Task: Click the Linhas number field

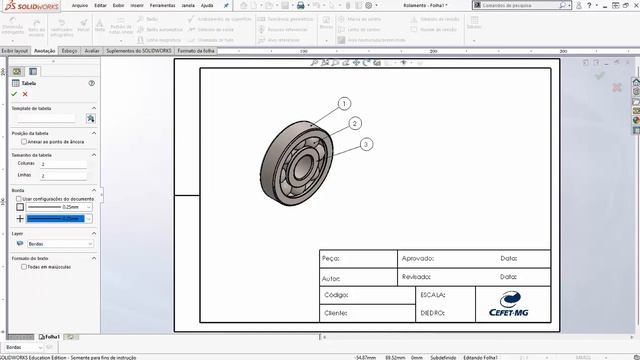Action: [63, 176]
